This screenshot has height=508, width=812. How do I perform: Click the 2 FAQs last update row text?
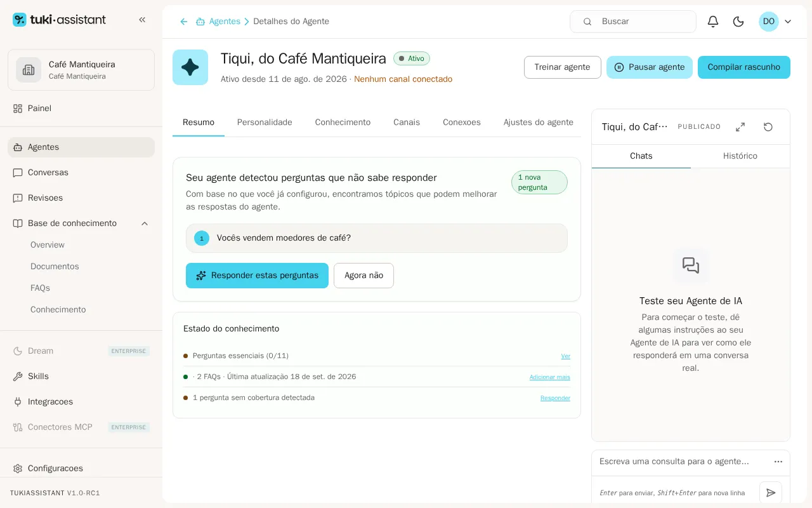coord(275,377)
